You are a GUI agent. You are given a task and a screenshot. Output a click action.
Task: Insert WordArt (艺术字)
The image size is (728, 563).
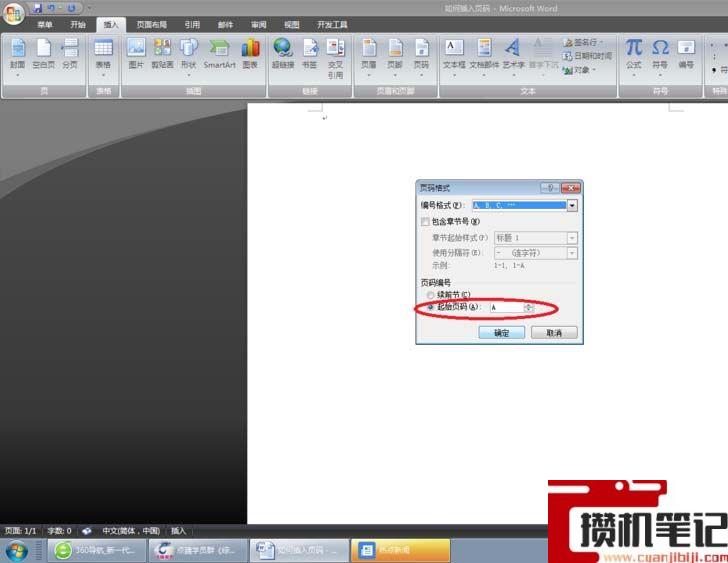[513, 57]
